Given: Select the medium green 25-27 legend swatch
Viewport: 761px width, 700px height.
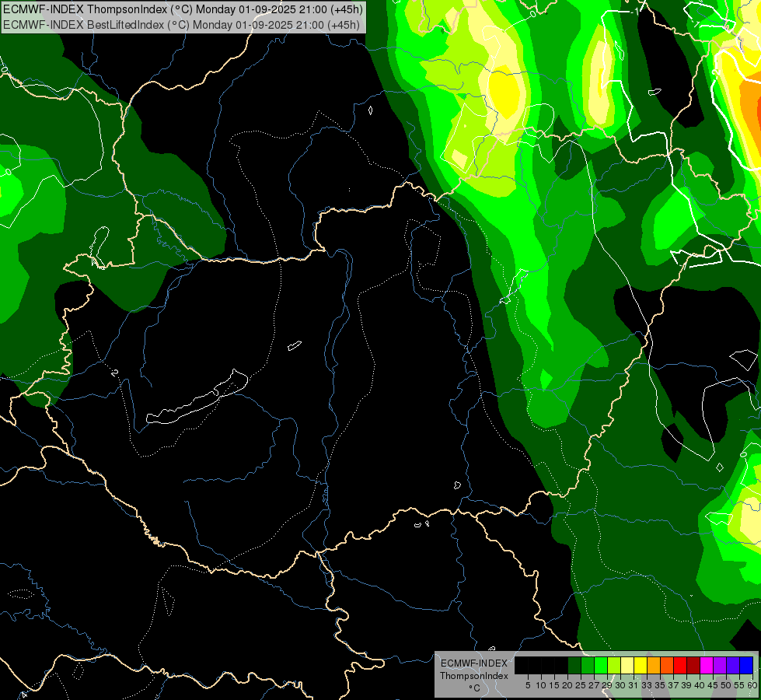Looking at the screenshot, I should pyautogui.click(x=588, y=665).
